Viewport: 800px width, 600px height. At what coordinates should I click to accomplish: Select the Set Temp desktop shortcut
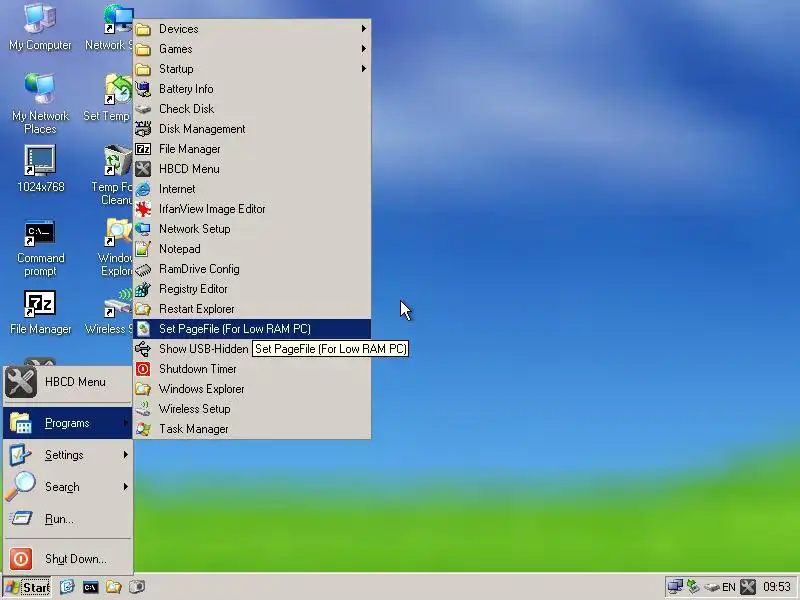point(107,98)
